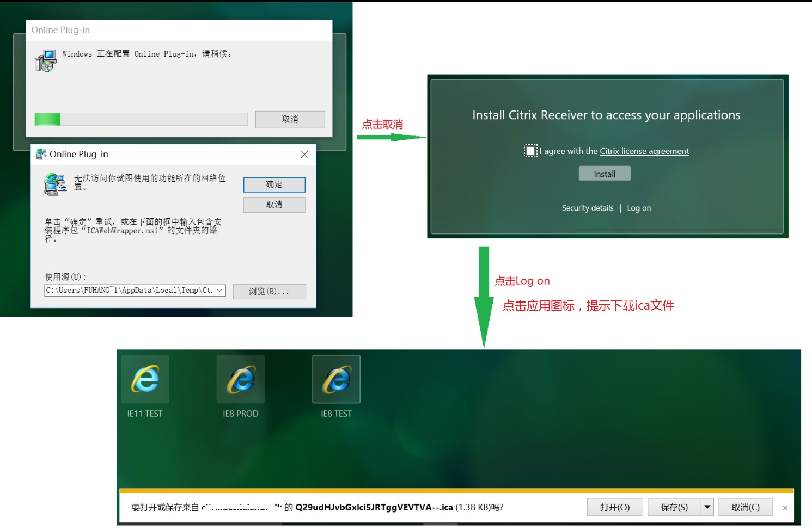Expand the save options arrow next to 保存(S)
Image resolution: width=812 pixels, height=530 pixels.
tap(707, 507)
